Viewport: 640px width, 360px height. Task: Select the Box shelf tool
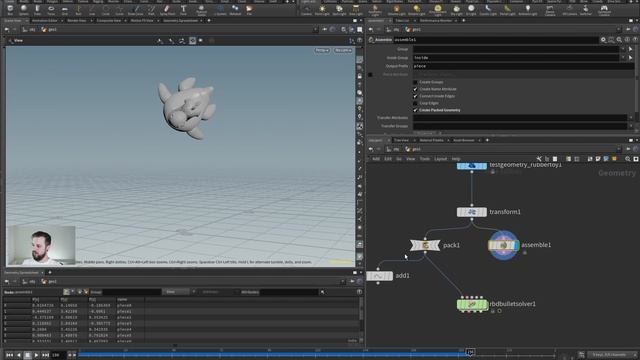[10, 9]
